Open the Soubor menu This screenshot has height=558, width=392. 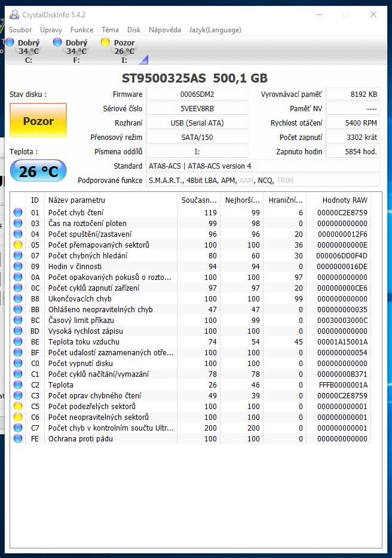(x=21, y=30)
